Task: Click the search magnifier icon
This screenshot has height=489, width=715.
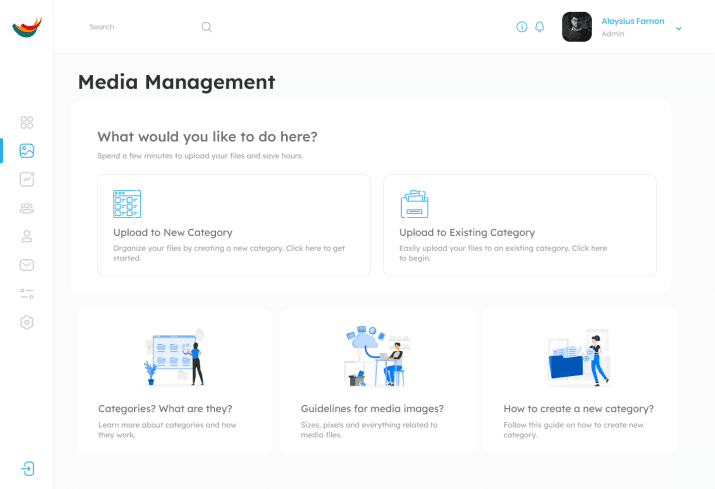Action: 207,27
